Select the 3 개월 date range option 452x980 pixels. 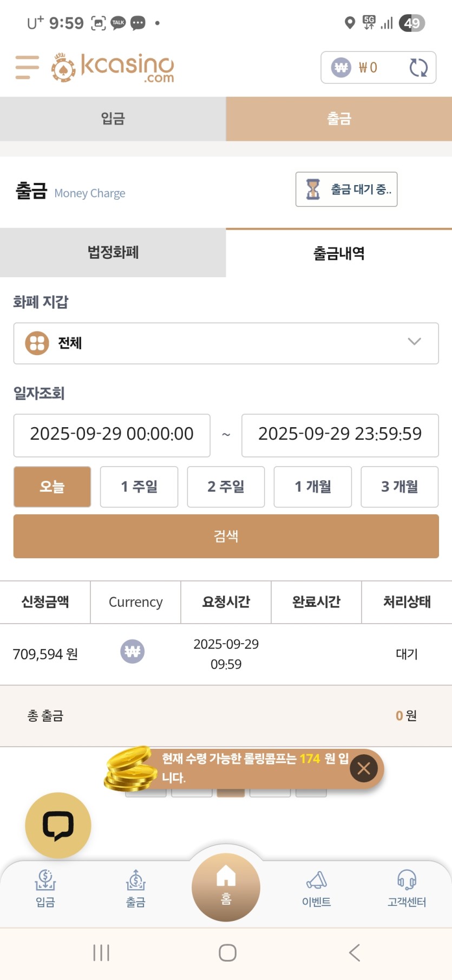[399, 487]
